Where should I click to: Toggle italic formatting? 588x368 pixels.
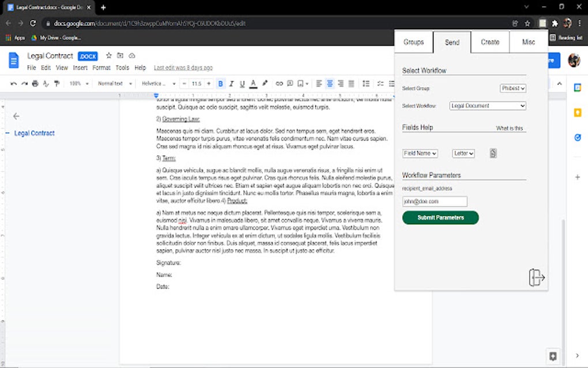coord(231,83)
